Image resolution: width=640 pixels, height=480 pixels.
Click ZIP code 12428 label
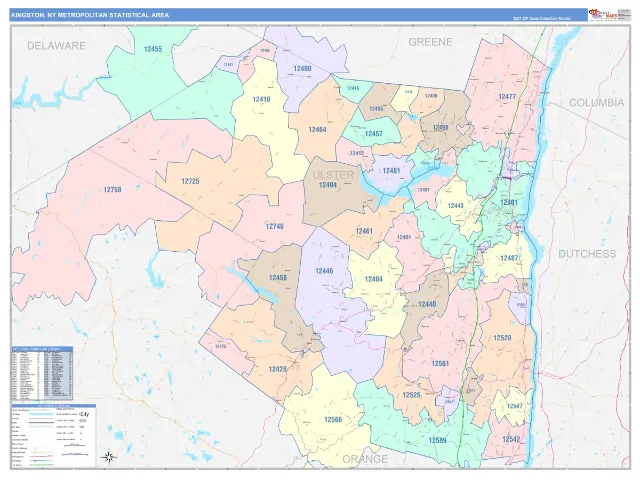(278, 369)
